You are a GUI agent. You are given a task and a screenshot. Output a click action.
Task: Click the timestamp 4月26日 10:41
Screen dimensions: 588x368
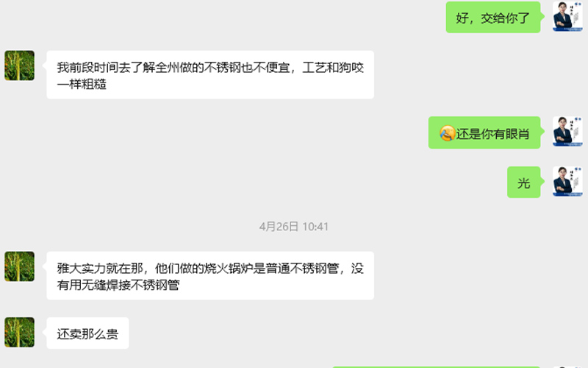(293, 227)
